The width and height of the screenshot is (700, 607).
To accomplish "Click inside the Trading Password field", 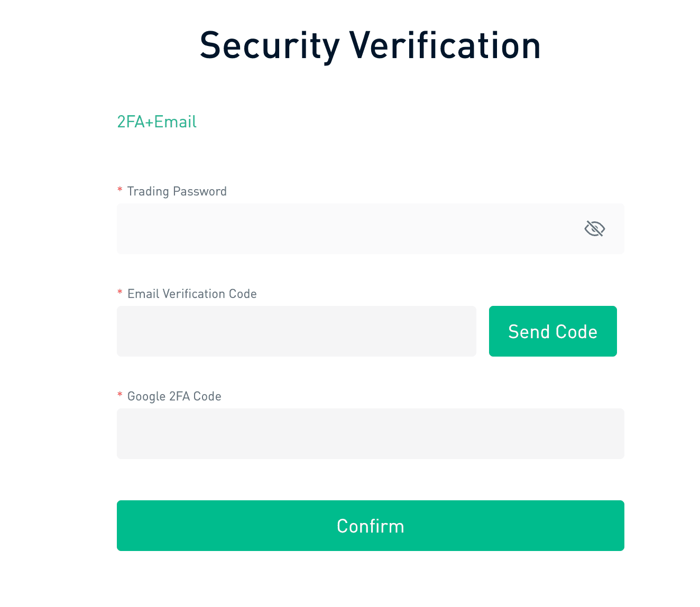I will click(370, 229).
